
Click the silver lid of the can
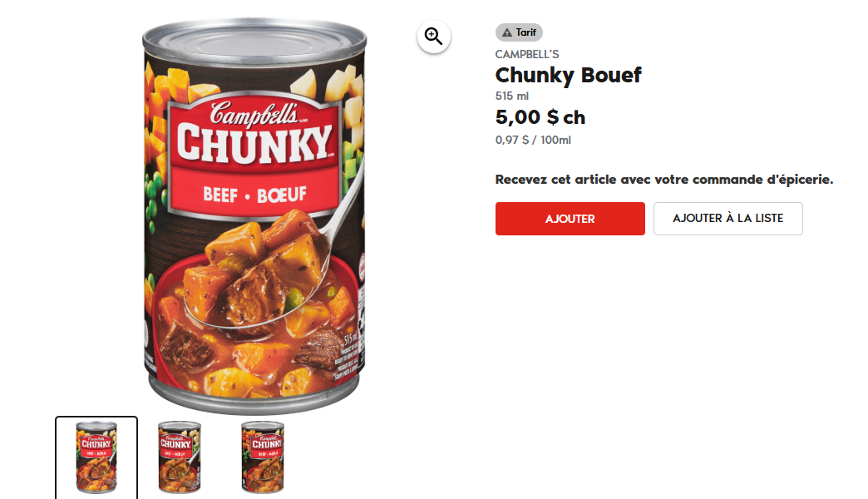point(254,43)
